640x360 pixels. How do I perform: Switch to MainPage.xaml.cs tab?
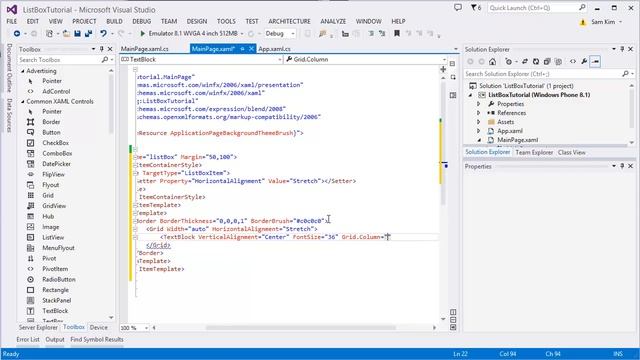click(145, 49)
